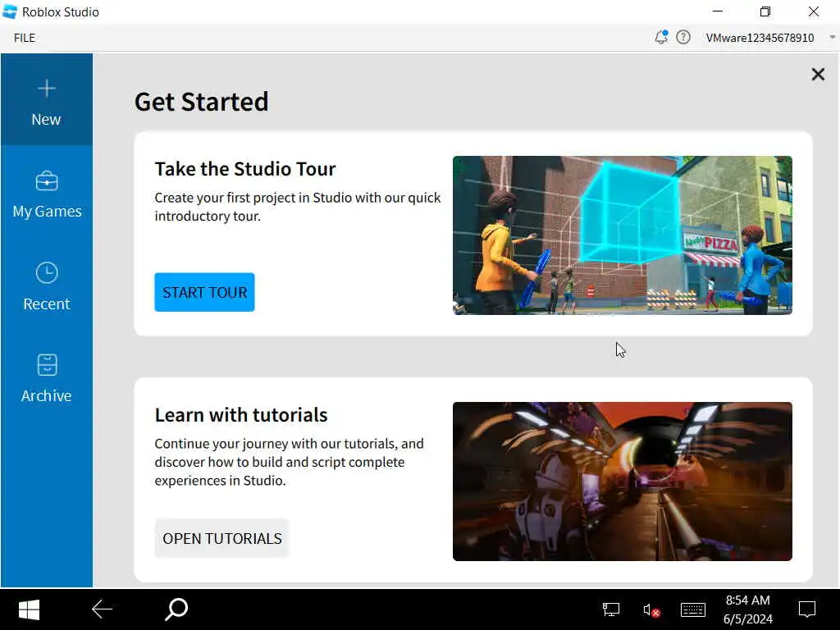840x630 pixels.
Task: Open the Archive sidebar tab
Action: point(47,377)
